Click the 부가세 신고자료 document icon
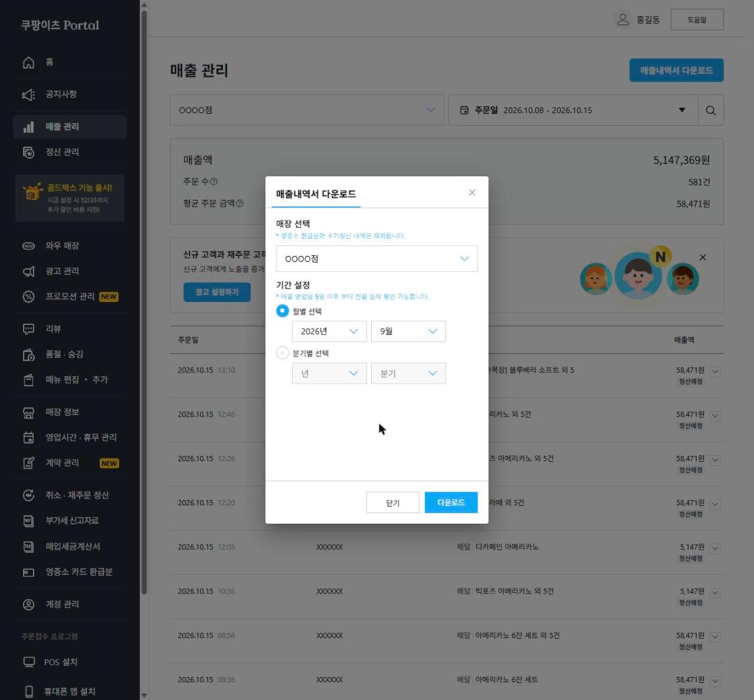This screenshot has height=700, width=754. [29, 520]
